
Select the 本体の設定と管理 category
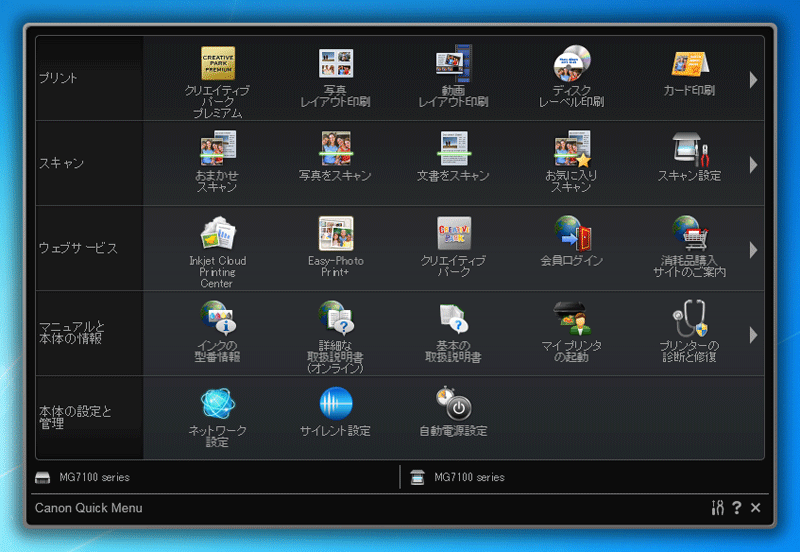tap(89, 418)
